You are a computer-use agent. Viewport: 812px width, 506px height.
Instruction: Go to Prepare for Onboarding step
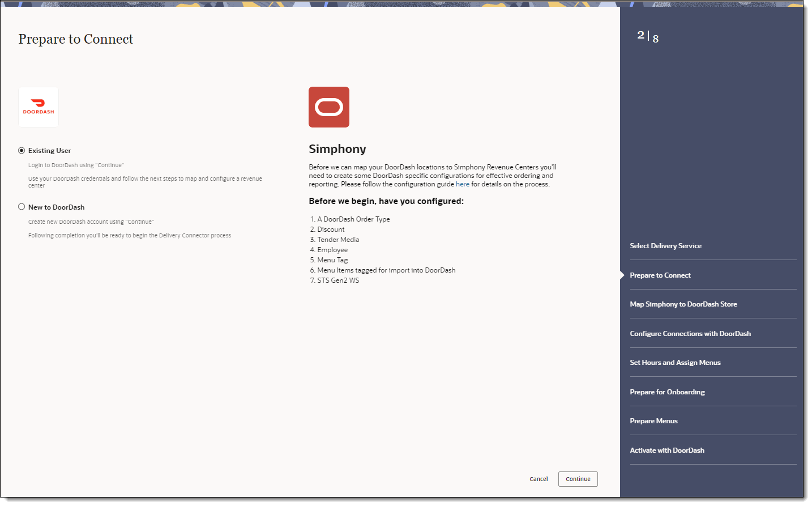[667, 392]
